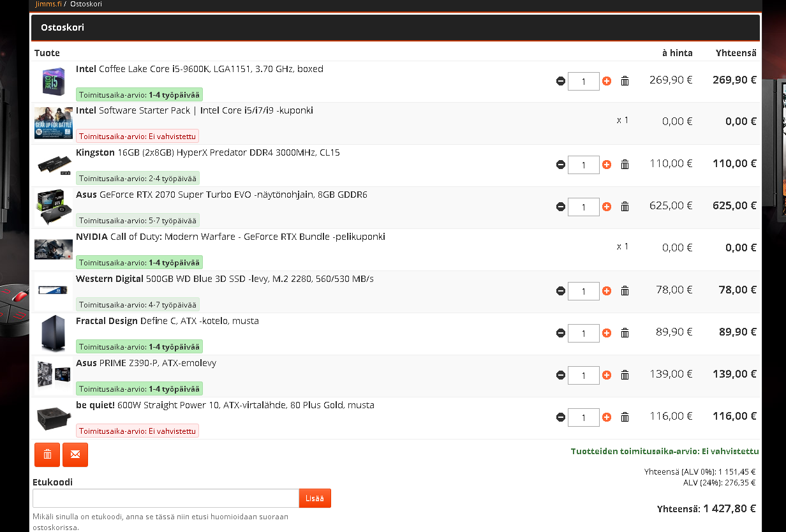Email the cart using orange envelope button
Screen dimensions: 786x532
point(75,455)
